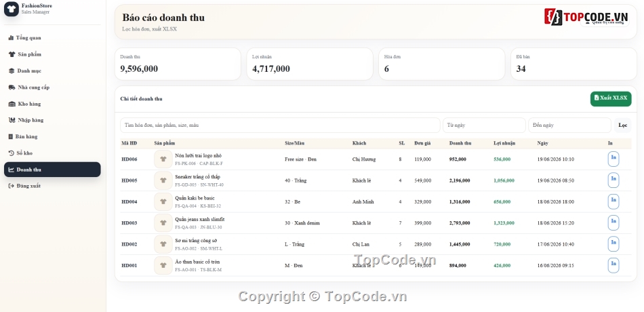Image resolution: width=644 pixels, height=312 pixels.
Task: Click date 17/06/2026 10:40
Action: 556,244
